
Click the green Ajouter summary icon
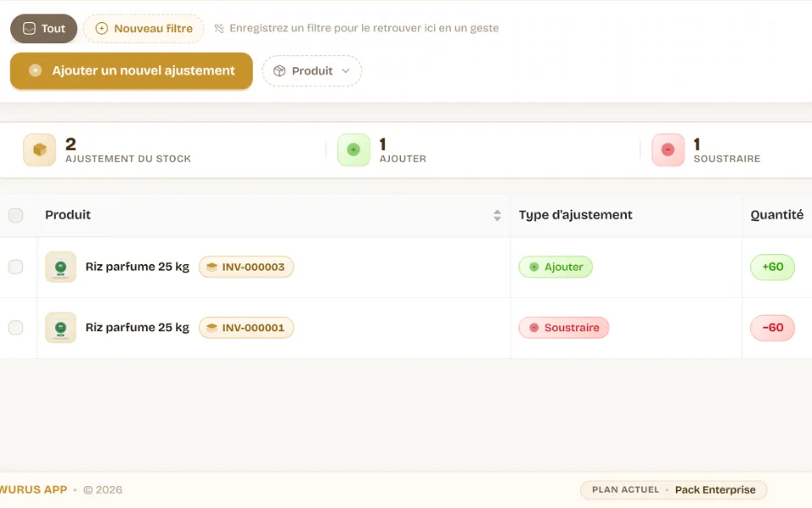(x=354, y=150)
